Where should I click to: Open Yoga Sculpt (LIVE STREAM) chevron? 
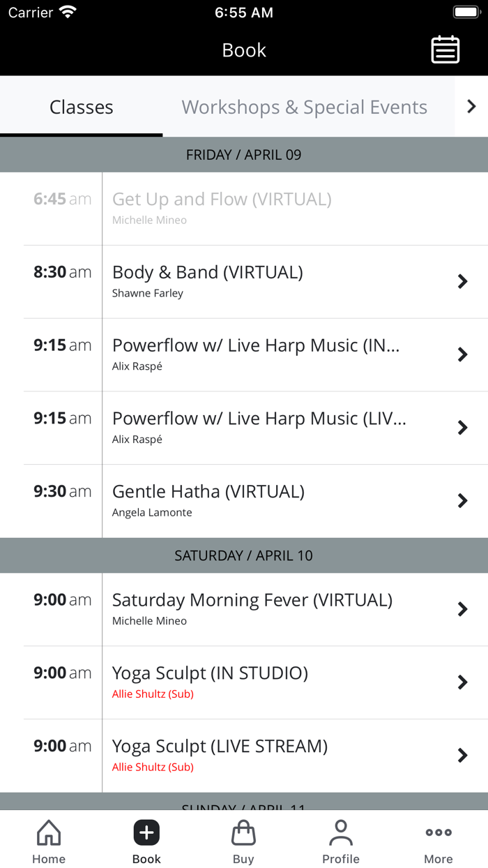462,756
